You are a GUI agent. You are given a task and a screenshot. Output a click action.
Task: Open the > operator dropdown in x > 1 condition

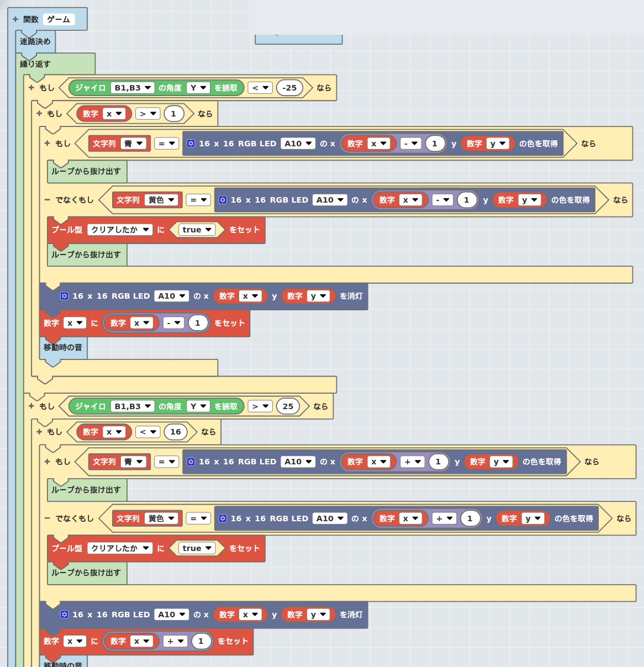click(148, 114)
